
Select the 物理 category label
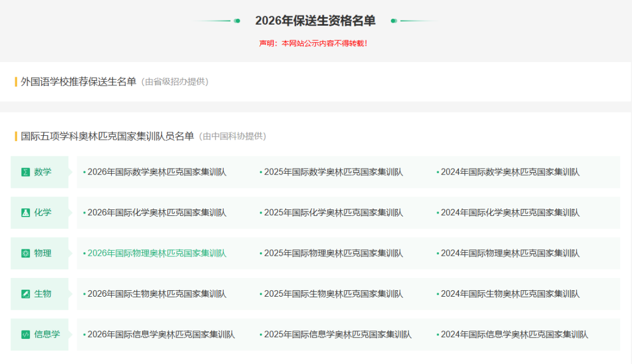(43, 253)
